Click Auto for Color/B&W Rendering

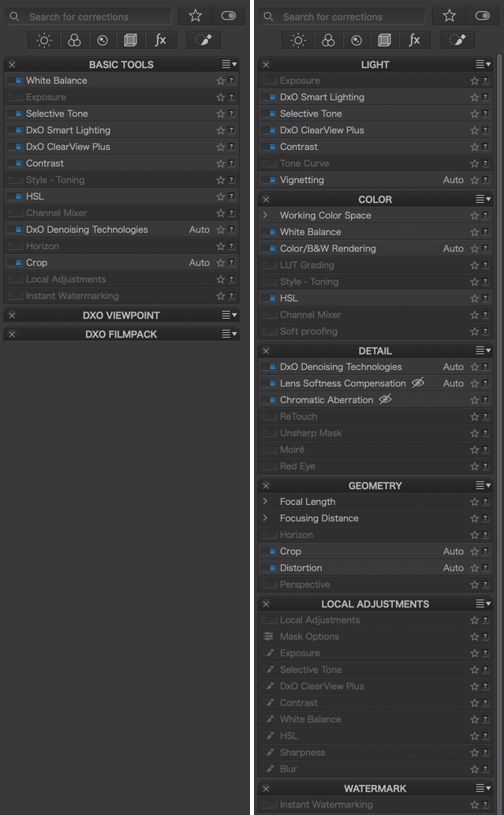tap(453, 249)
